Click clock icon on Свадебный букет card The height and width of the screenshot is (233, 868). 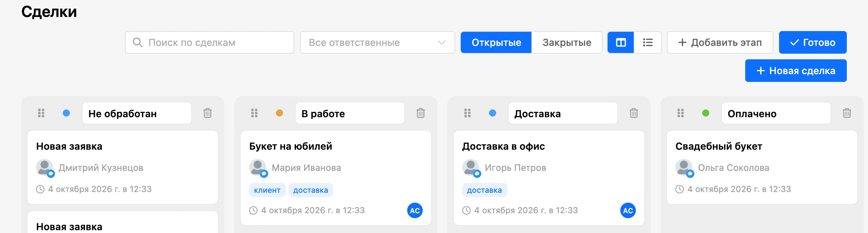pos(680,189)
